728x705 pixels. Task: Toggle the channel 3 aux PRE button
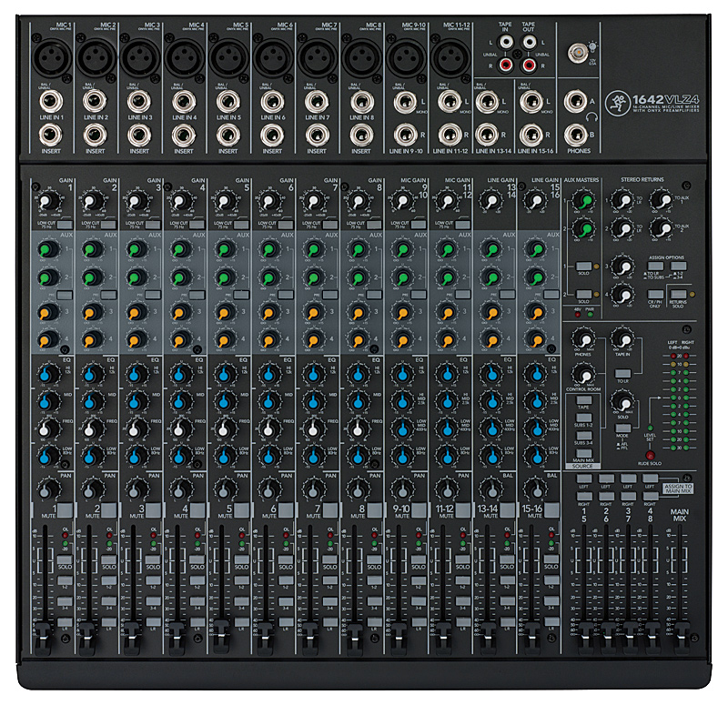(153, 295)
